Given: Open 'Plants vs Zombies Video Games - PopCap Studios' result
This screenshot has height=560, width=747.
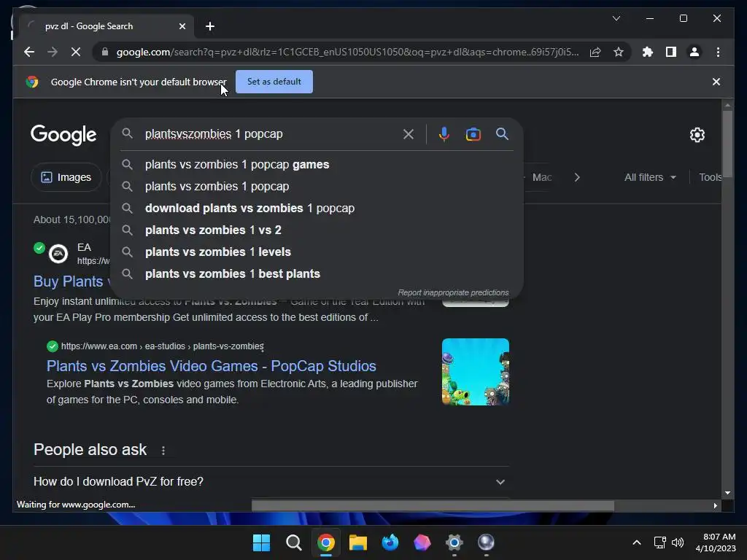Looking at the screenshot, I should [211, 366].
